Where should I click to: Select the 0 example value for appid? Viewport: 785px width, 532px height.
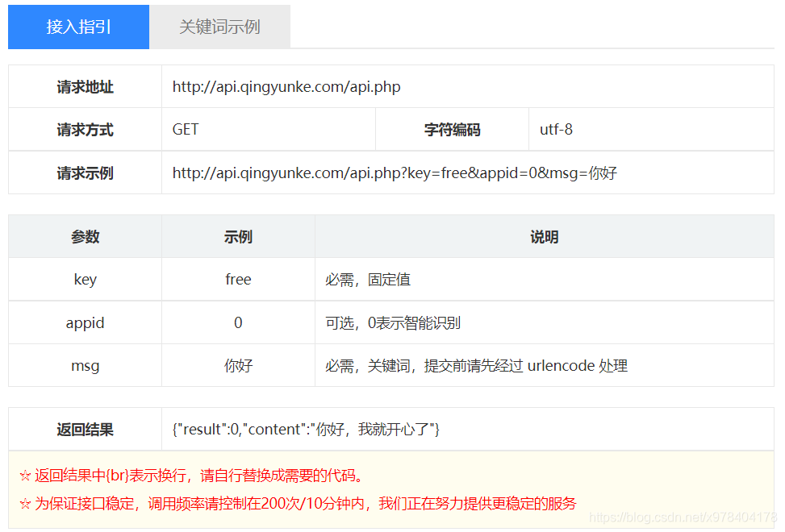238,322
